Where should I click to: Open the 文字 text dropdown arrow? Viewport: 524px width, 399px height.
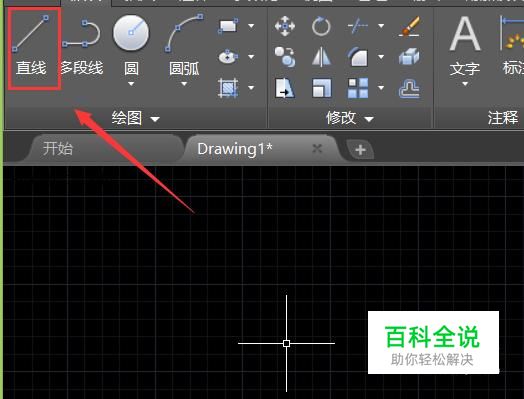coord(465,84)
